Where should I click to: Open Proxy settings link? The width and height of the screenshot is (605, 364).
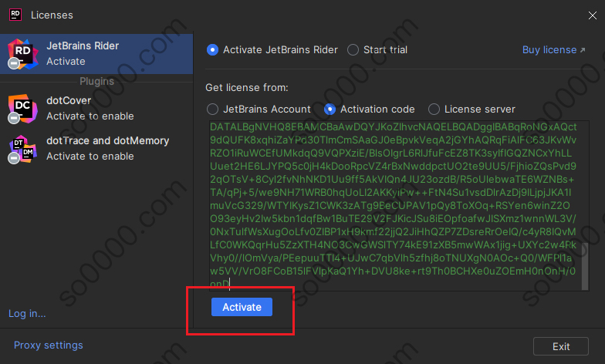[x=48, y=345]
